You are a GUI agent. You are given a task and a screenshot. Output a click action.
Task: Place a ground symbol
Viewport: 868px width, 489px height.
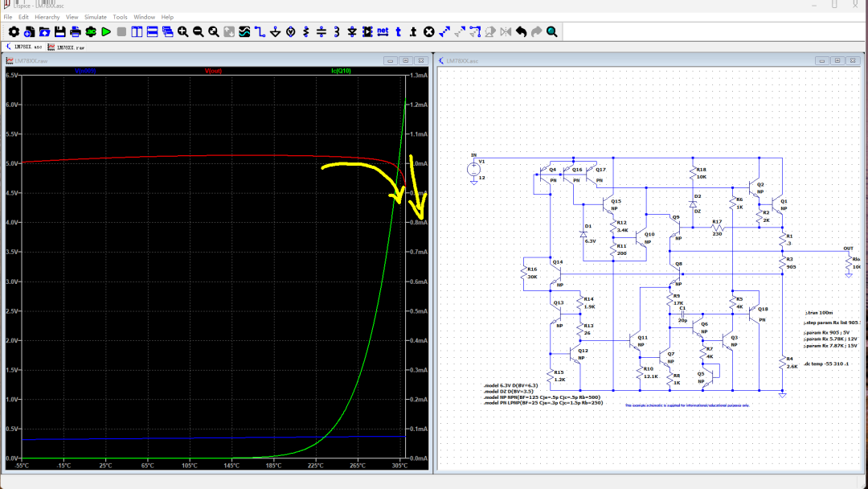275,32
